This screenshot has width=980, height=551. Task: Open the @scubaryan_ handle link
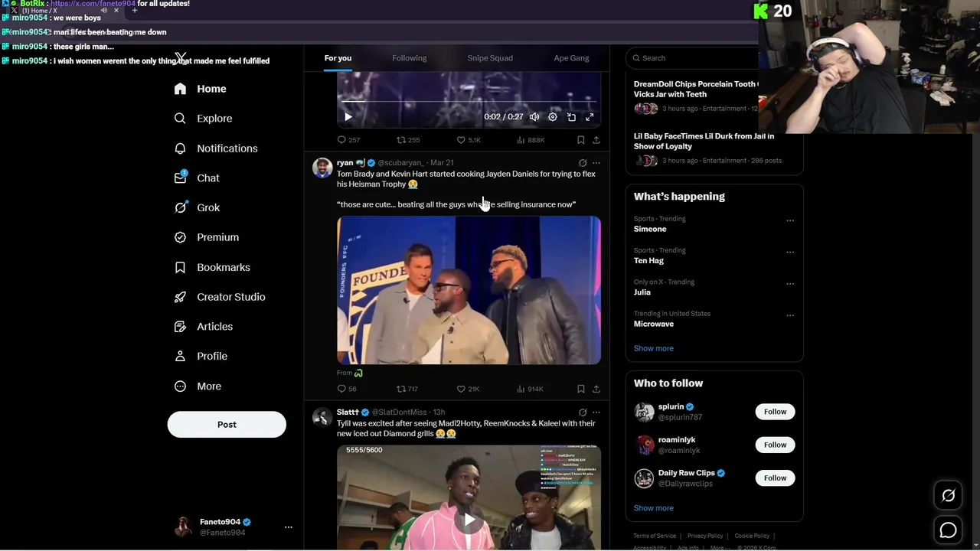[x=400, y=163]
